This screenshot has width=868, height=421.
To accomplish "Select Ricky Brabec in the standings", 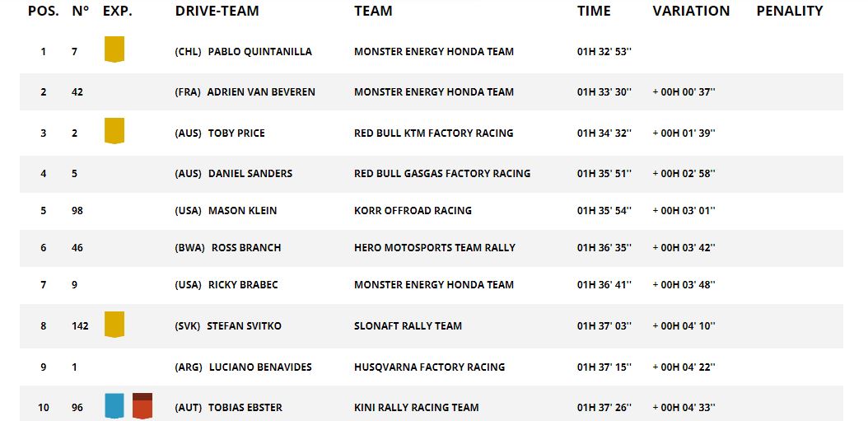I will pos(243,285).
